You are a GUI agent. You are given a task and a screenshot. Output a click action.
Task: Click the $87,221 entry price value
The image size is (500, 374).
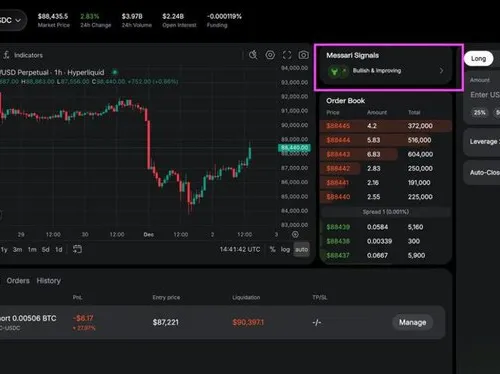pos(166,322)
